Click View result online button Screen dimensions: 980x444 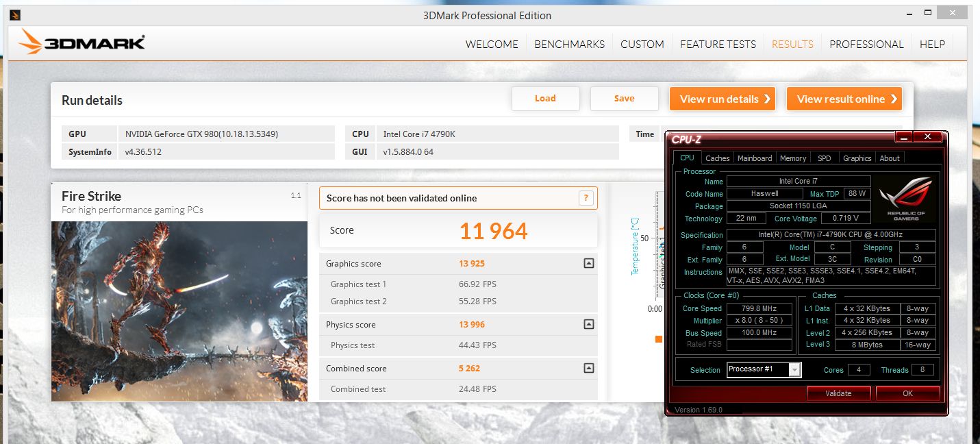pos(844,99)
